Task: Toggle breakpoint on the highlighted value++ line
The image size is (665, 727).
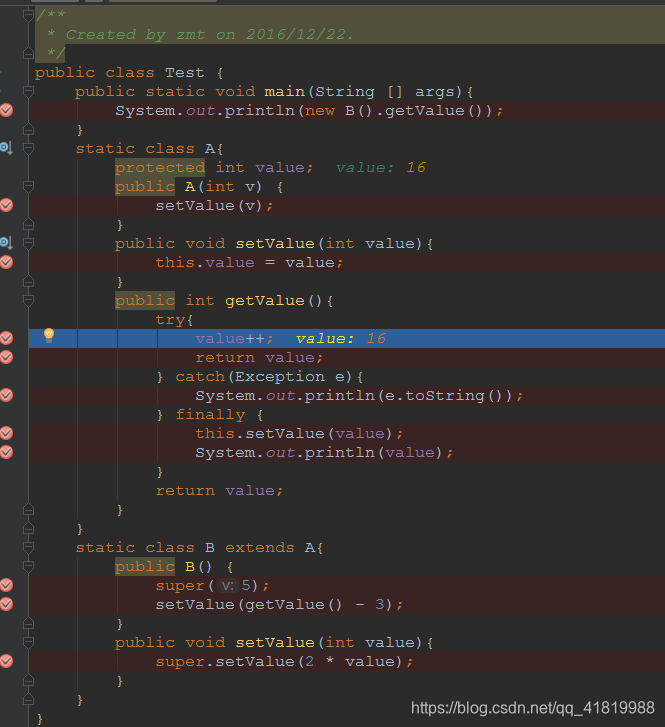Action: coord(6,338)
